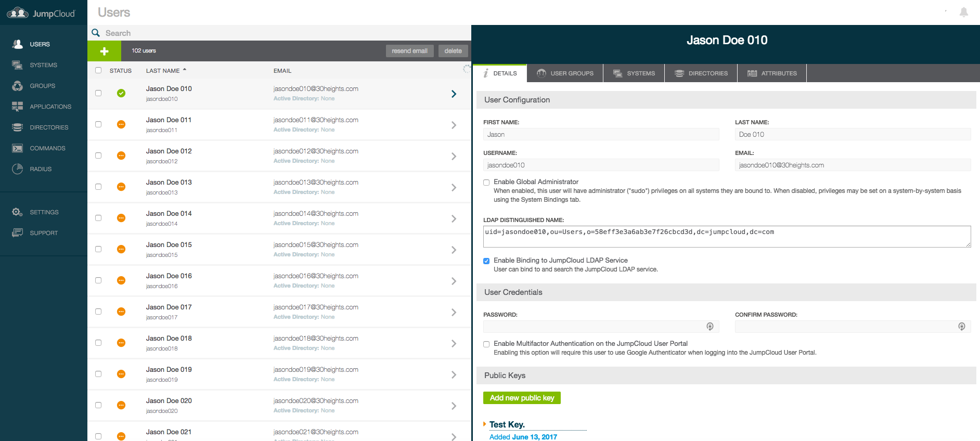Enable Multifactor Authentication checkbox
Screen dimensions: 980x441
(486, 344)
